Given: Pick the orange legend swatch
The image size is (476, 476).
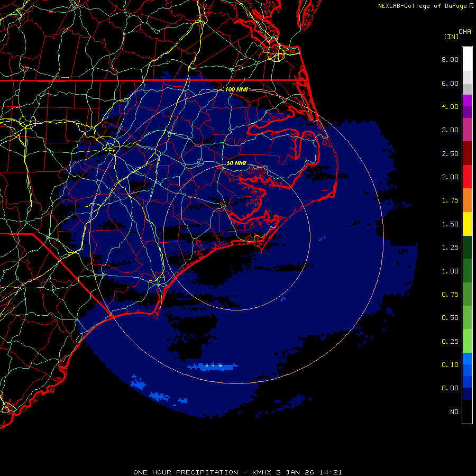Looking at the screenshot, I should click(x=467, y=200).
